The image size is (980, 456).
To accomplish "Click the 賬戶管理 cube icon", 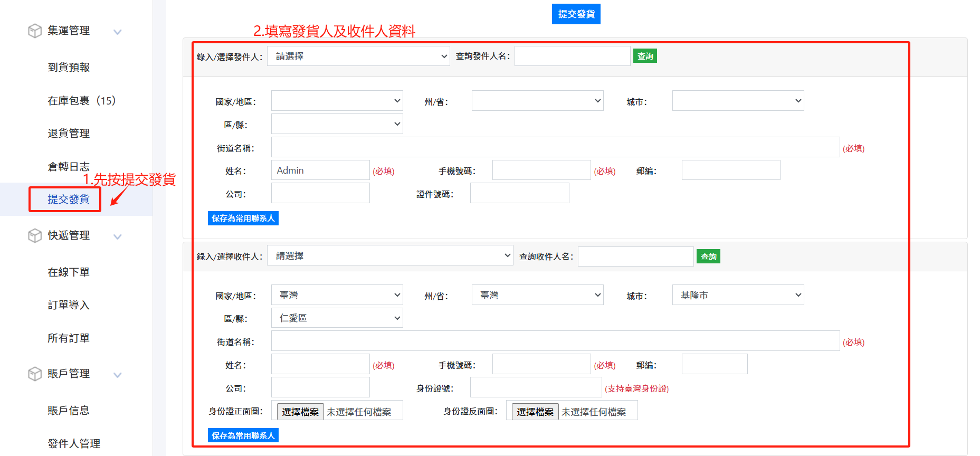I will (35, 374).
